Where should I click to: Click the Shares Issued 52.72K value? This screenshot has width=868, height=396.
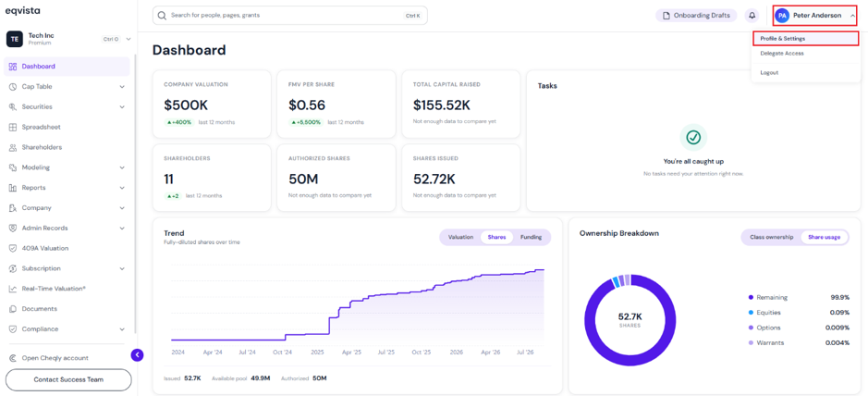pos(434,179)
